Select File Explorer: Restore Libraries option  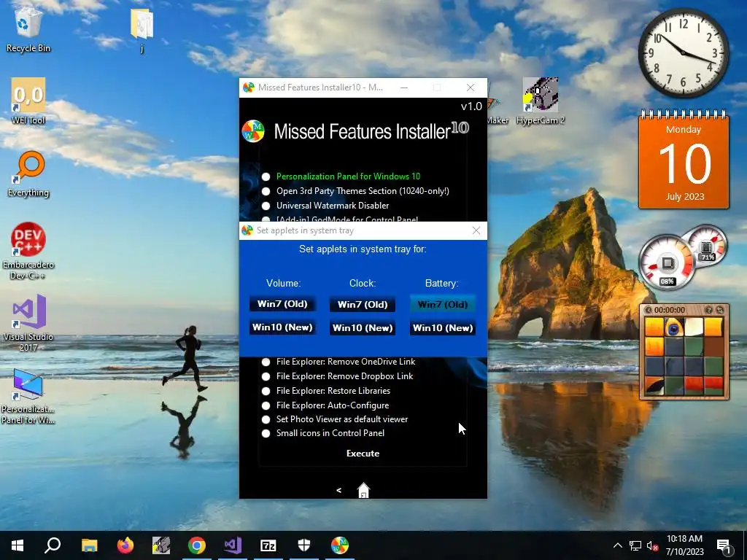click(x=266, y=391)
